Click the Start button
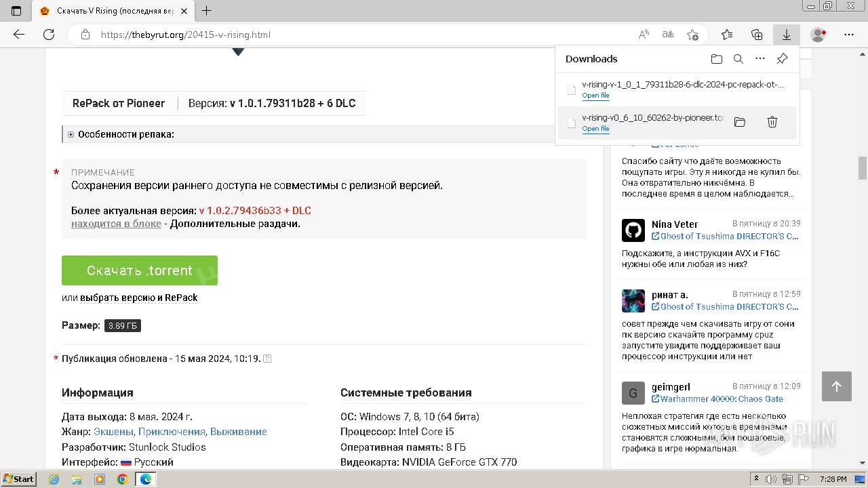The height and width of the screenshot is (488, 868). coord(19,479)
